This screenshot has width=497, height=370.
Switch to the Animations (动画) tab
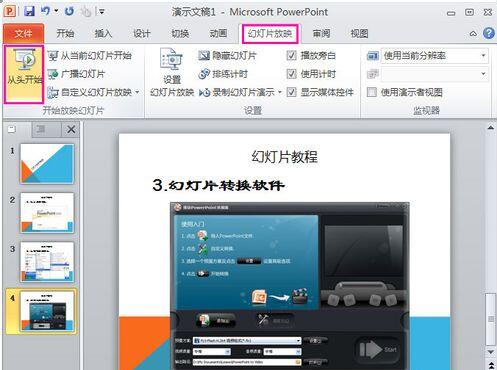218,33
